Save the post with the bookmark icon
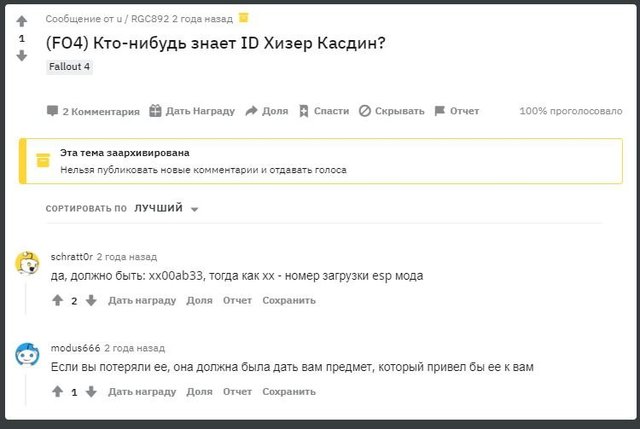Screen dimensions: 640x429 [304, 111]
